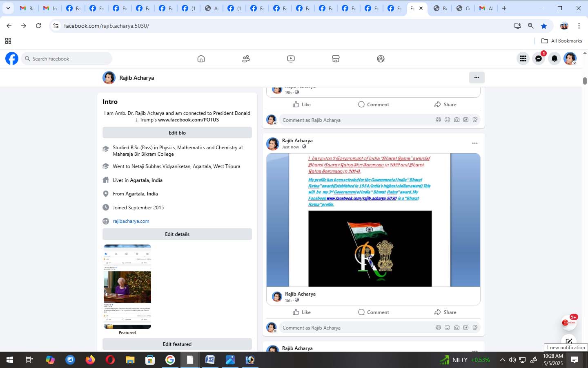Open the Gaming/Groups circle icon in navbar

(381, 58)
